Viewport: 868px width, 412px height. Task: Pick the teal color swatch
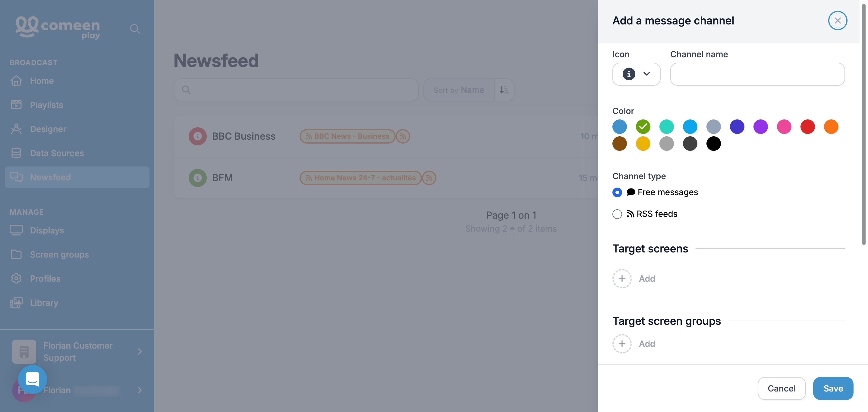coord(666,127)
